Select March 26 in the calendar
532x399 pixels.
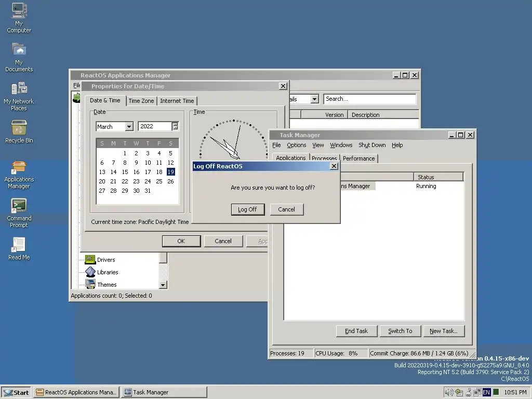coord(170,181)
